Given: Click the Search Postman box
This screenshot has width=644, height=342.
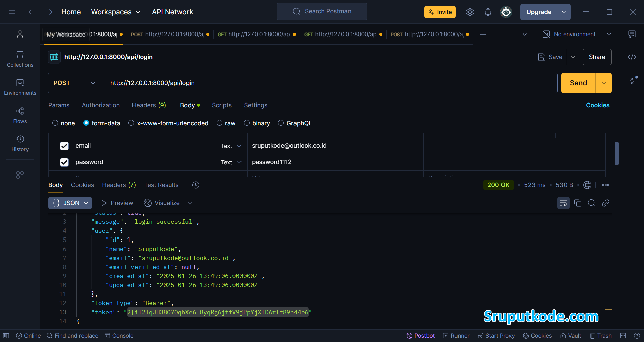Looking at the screenshot, I should tap(322, 12).
